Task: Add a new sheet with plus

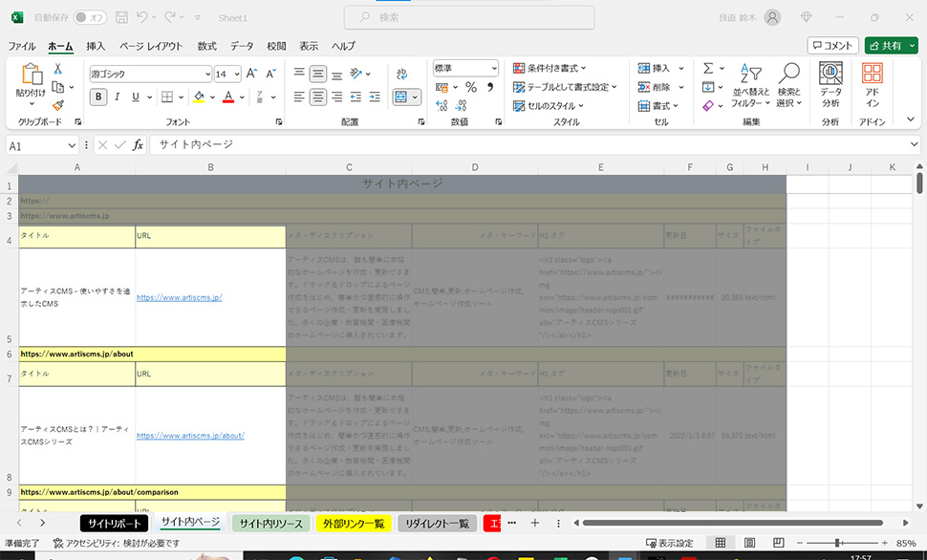Action: (x=534, y=523)
